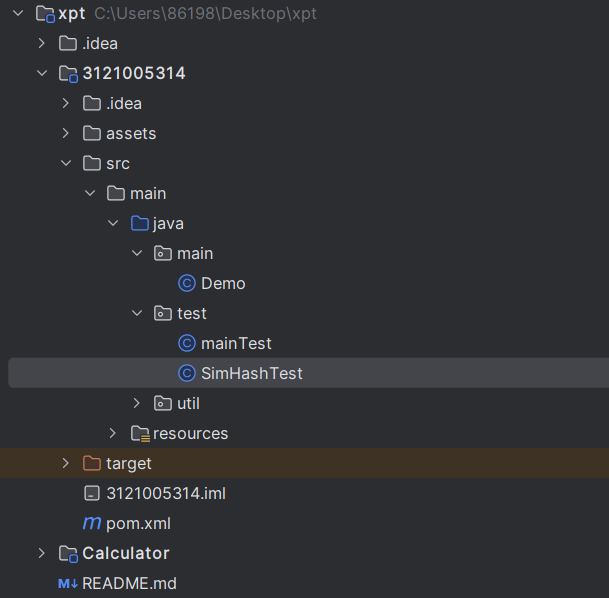
Task: Click the top-level .idea folder icon
Action: (x=68, y=43)
